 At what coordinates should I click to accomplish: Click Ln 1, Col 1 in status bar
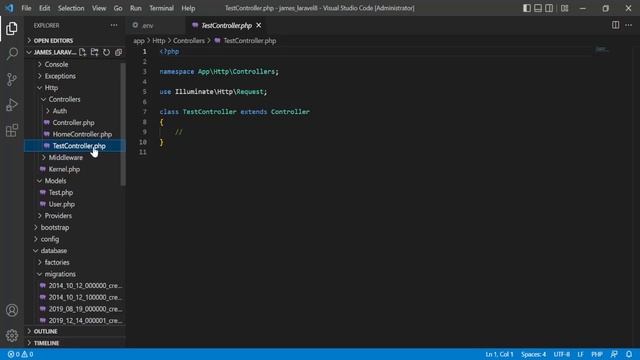499,354
